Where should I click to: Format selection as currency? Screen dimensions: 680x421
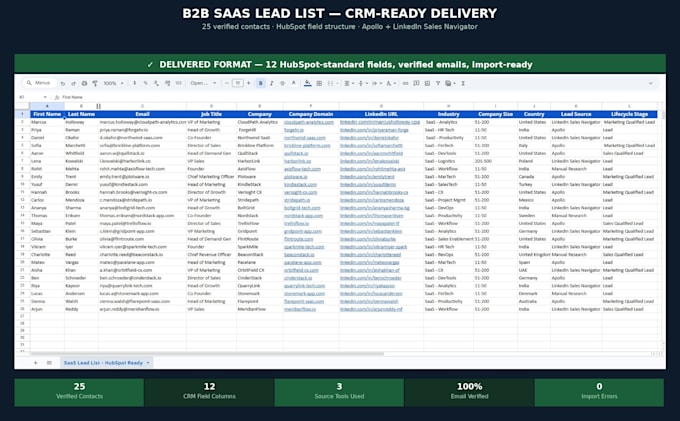click(x=134, y=83)
